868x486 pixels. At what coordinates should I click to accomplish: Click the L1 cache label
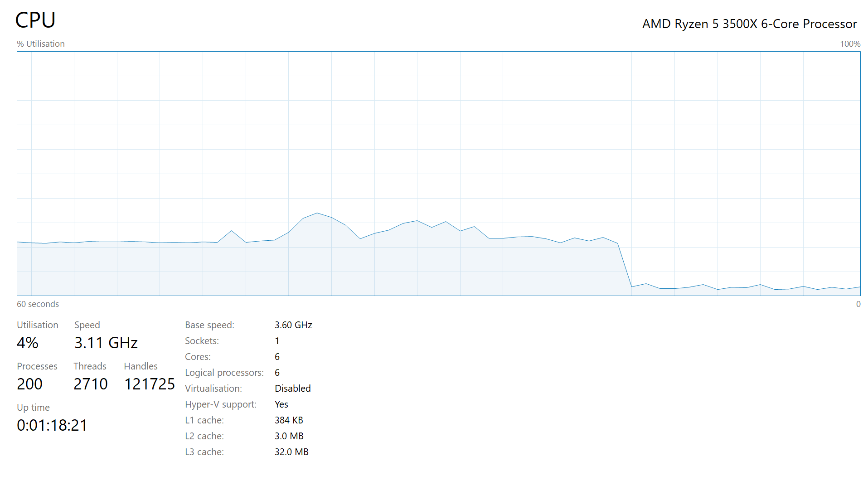pyautogui.click(x=204, y=420)
